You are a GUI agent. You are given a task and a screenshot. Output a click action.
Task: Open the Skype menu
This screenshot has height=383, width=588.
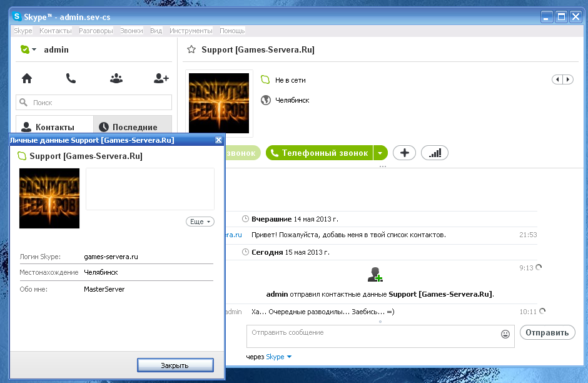pyautogui.click(x=23, y=31)
